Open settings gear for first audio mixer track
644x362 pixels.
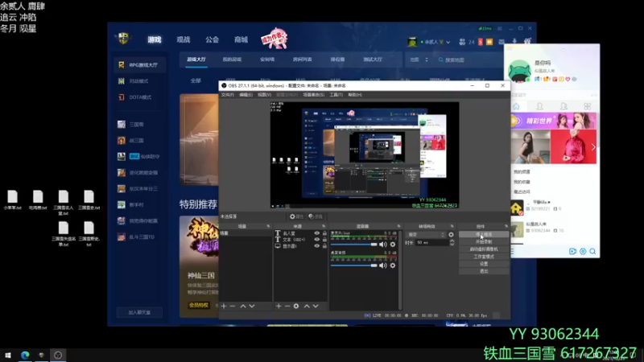pyautogui.click(x=393, y=245)
